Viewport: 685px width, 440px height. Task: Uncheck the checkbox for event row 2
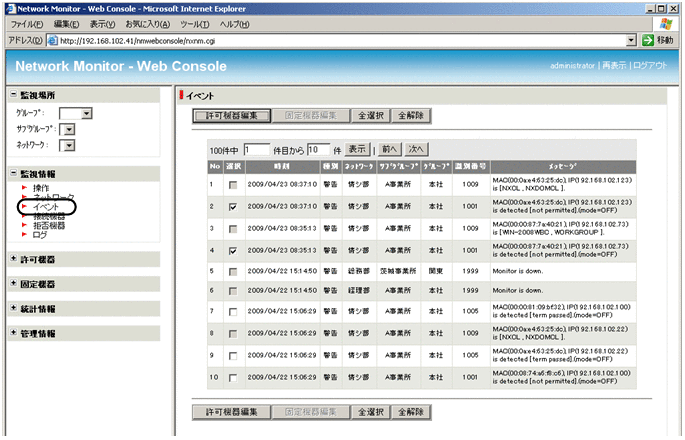coord(233,207)
